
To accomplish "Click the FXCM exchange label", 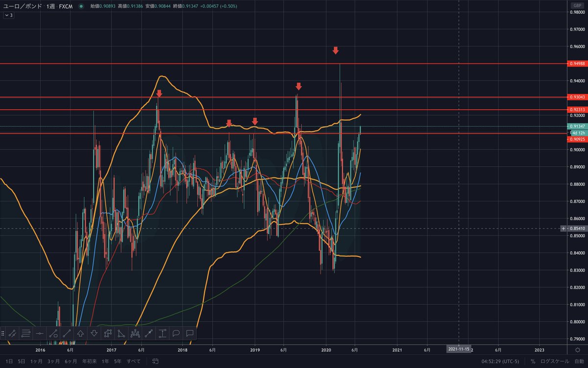I will pos(67,7).
